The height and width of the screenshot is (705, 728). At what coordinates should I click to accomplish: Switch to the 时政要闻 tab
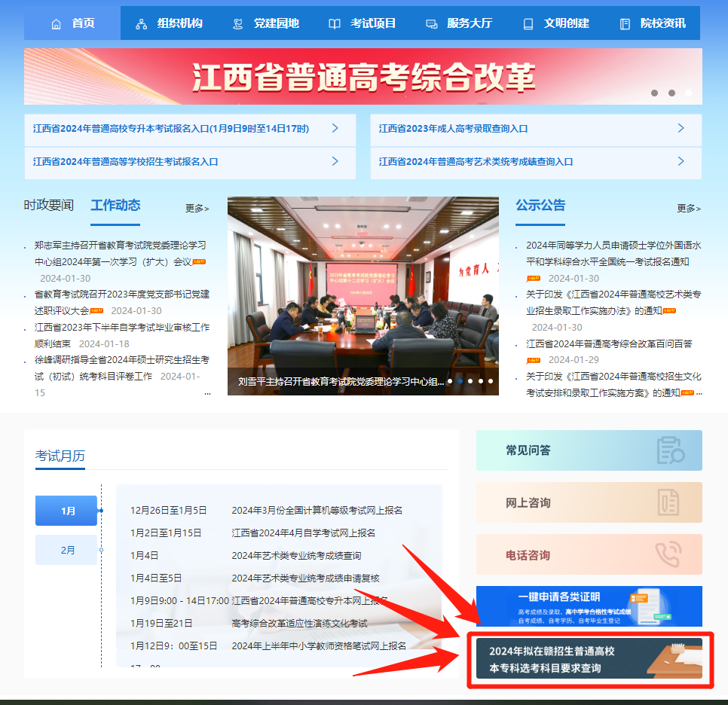pos(49,205)
